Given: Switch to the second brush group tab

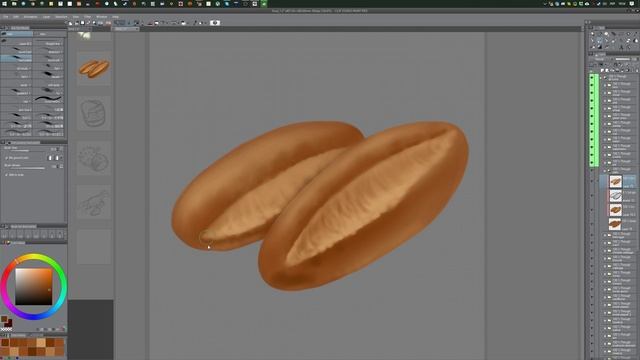Looking at the screenshot, I should coord(49,34).
